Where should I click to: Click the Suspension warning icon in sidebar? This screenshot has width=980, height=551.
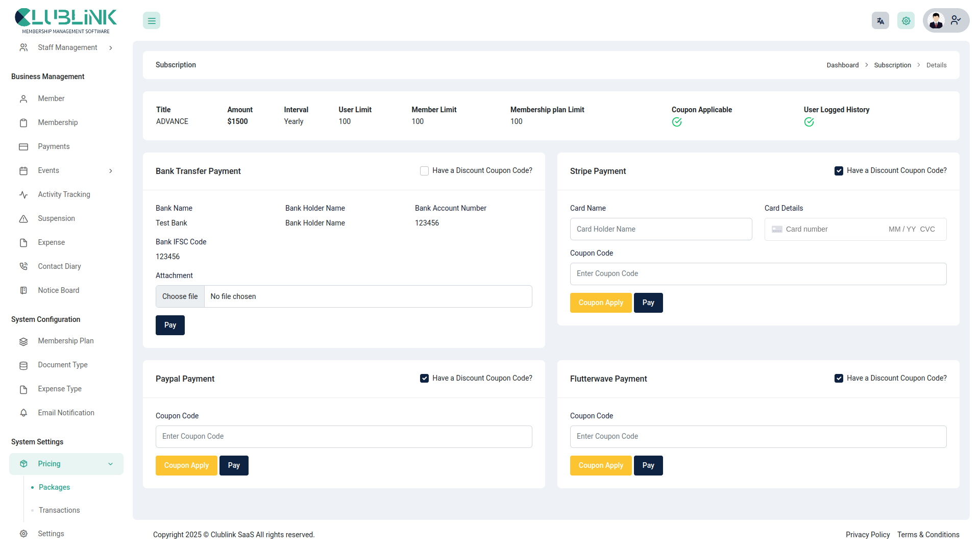click(23, 218)
